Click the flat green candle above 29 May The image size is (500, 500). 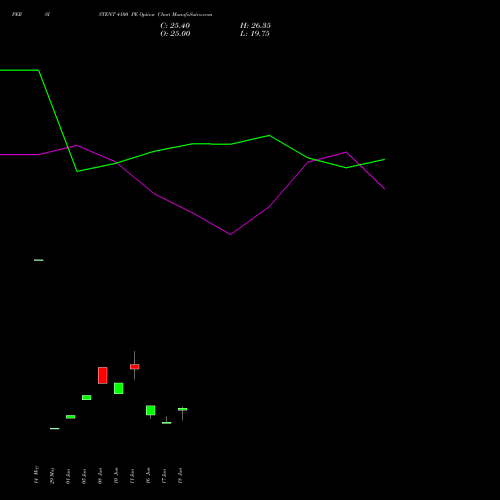(55, 428)
